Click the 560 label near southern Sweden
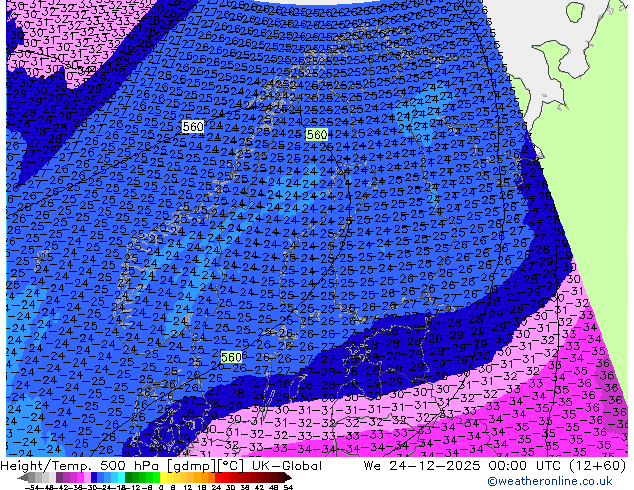Viewport: 634px width, 490px height. (x=231, y=357)
